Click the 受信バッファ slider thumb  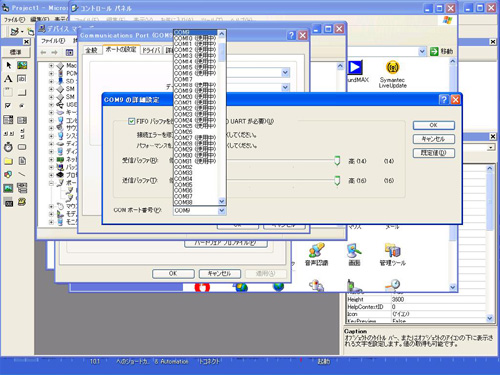pos(337,161)
